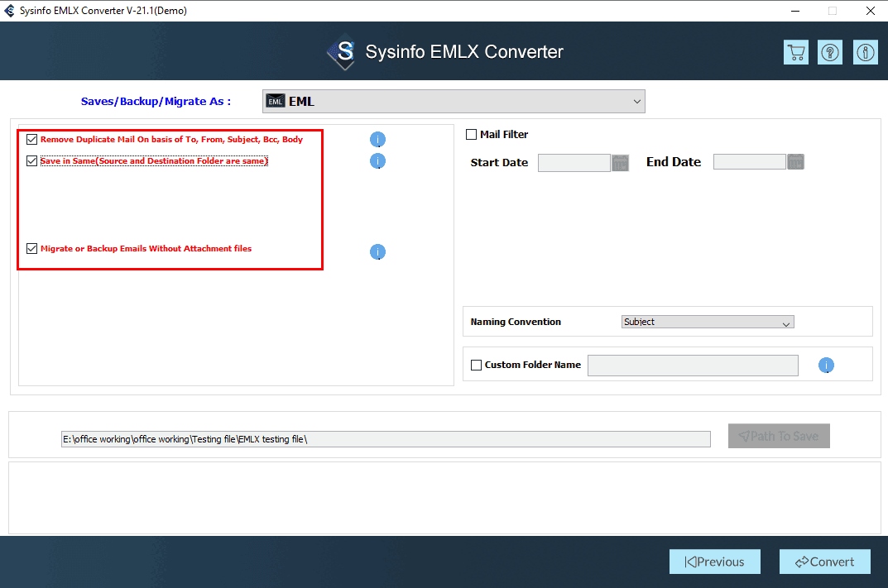Viewport: 888px width, 588px height.
Task: Uncheck Save in Same folder checkbox
Action: click(x=31, y=160)
